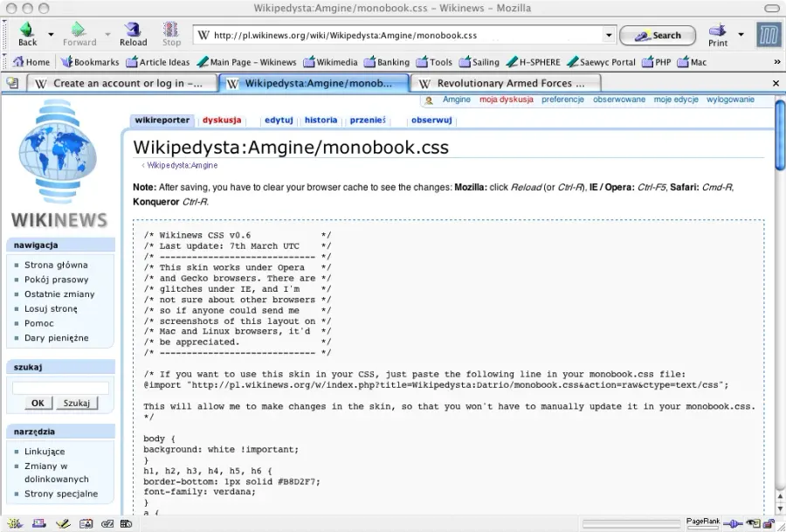This screenshot has height=532, width=786.
Task: Open Mail & Newsgroups status bar icon
Action: click(x=39, y=523)
